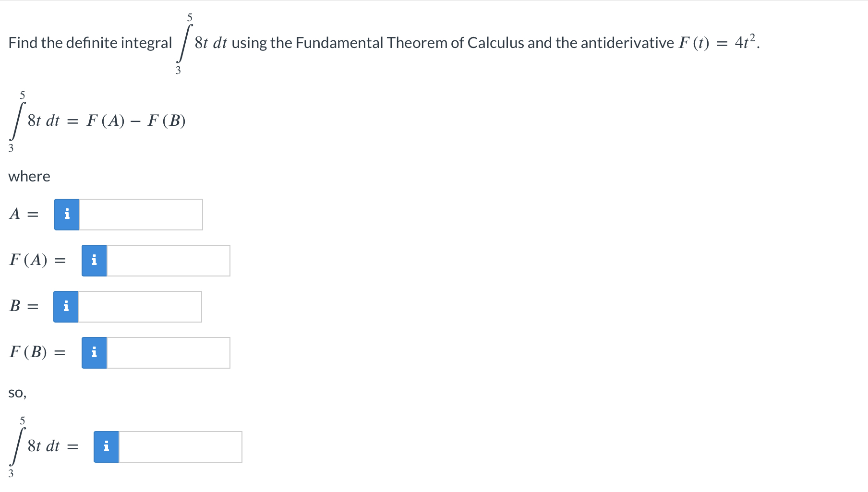
Task: Select the input field for F(A)
Action: point(168,261)
